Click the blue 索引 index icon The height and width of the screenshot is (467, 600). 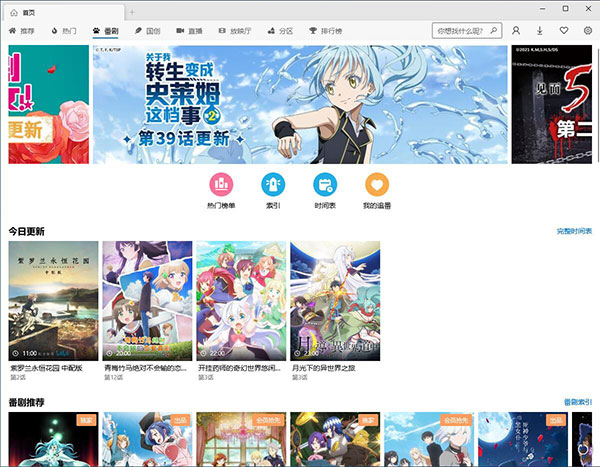pos(272,185)
